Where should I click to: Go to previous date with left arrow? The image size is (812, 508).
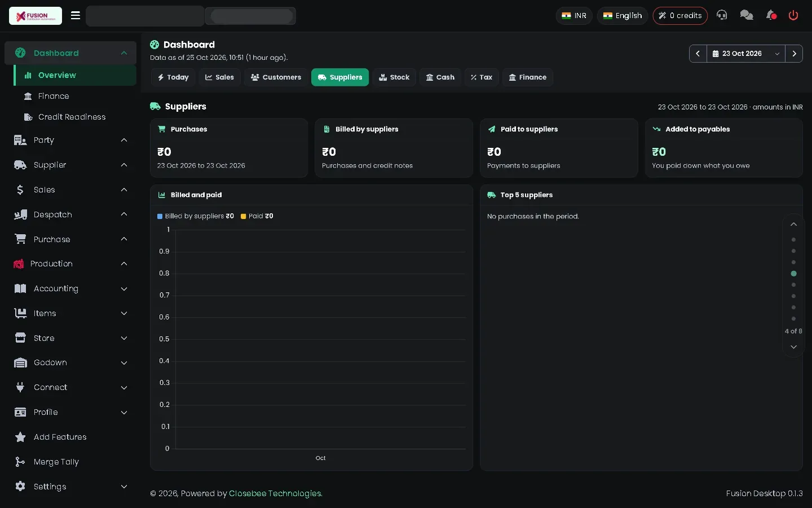[698, 54]
